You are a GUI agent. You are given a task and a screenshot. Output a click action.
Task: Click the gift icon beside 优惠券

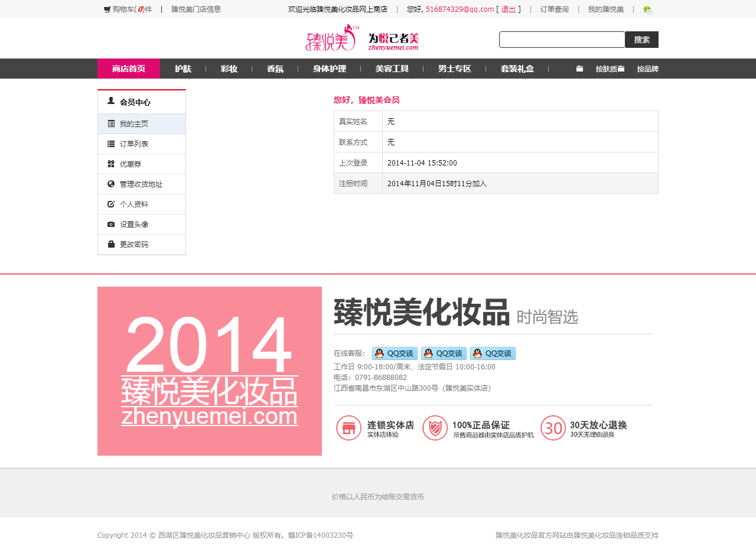coord(111,164)
